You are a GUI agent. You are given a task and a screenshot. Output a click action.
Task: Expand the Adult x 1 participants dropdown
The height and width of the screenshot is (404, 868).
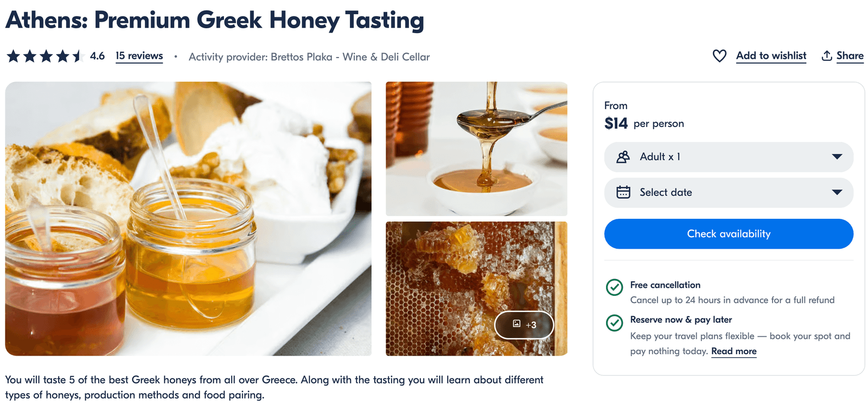729,157
